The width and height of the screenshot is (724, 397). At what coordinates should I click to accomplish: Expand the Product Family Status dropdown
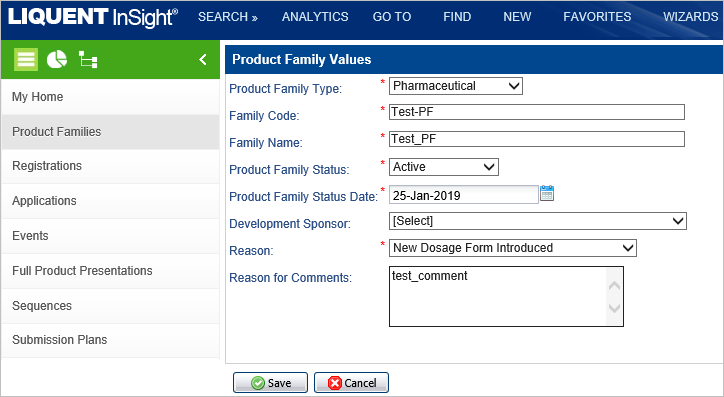[444, 167]
